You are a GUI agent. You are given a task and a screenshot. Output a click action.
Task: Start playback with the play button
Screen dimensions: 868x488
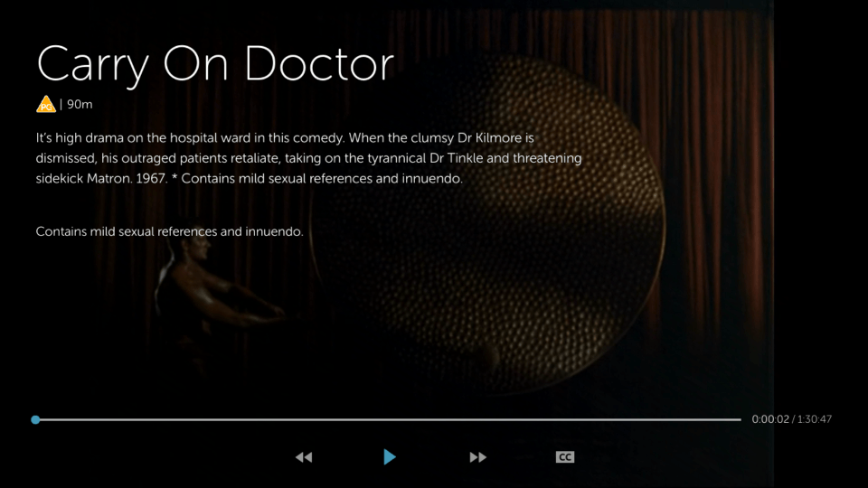click(389, 457)
